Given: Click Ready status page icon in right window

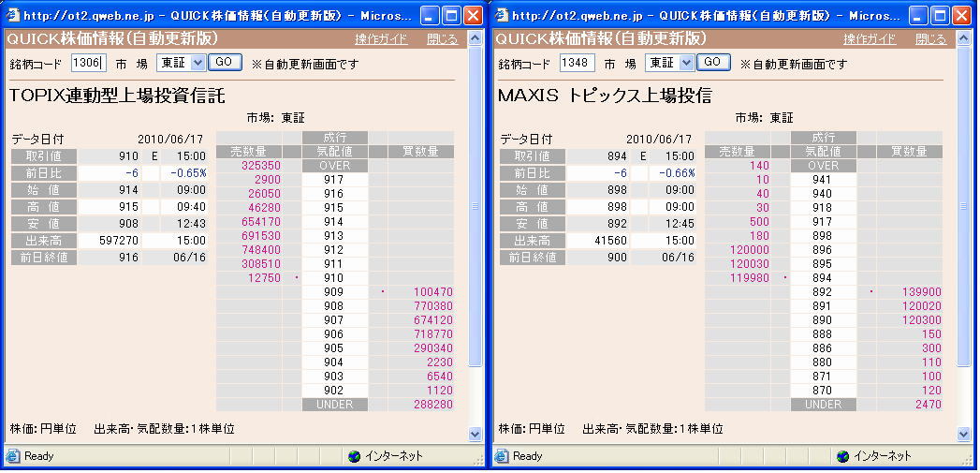Looking at the screenshot, I should click(502, 456).
